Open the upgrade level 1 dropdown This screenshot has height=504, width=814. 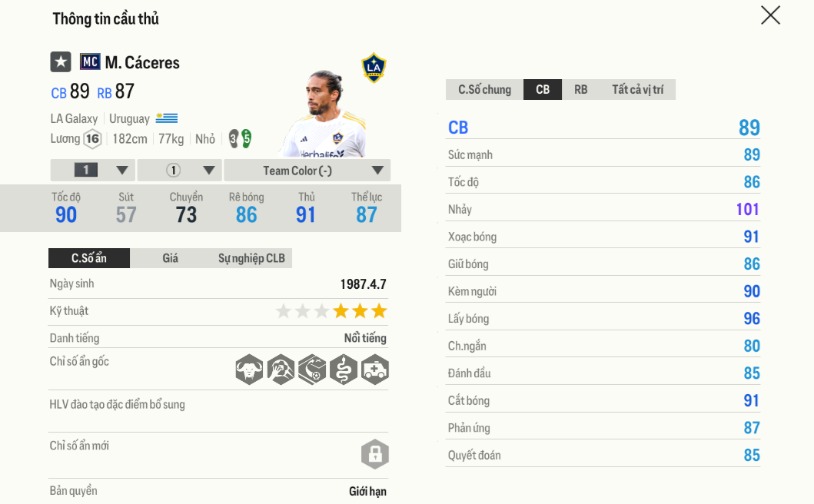point(93,171)
